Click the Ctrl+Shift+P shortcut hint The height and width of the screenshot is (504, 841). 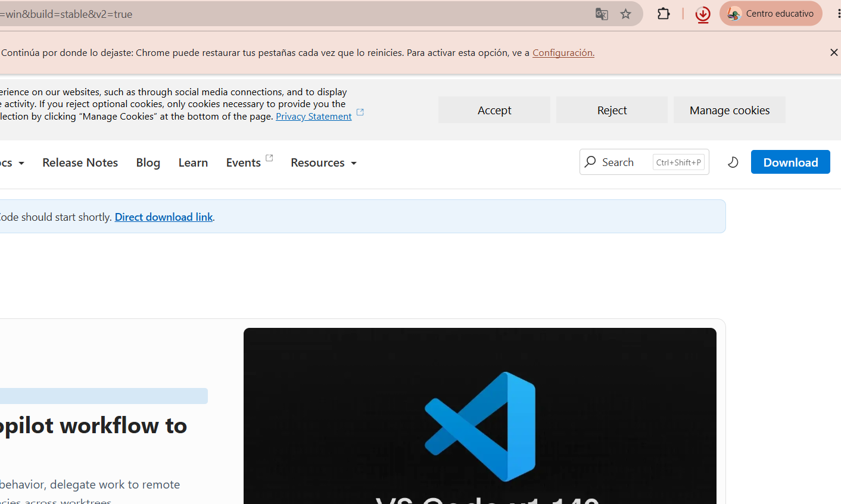[x=678, y=162]
